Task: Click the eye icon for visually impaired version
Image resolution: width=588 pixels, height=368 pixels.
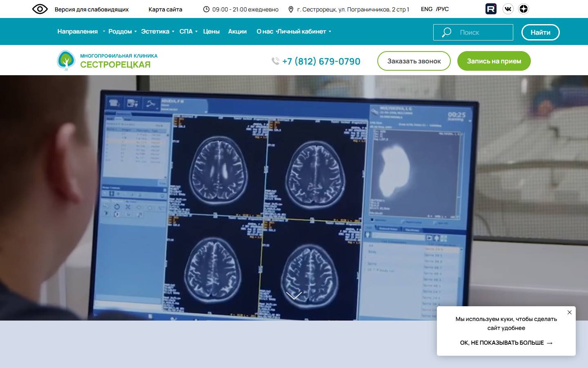Action: click(40, 9)
